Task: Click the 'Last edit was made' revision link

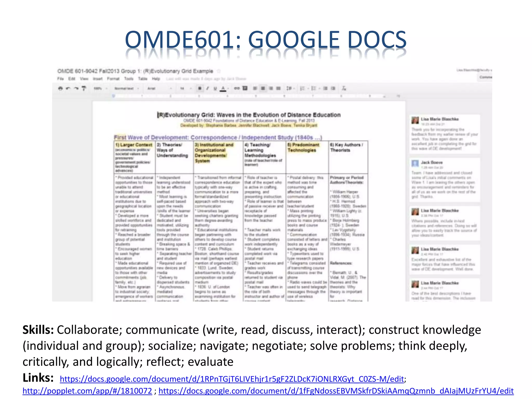Action: pyautogui.click(x=206, y=79)
